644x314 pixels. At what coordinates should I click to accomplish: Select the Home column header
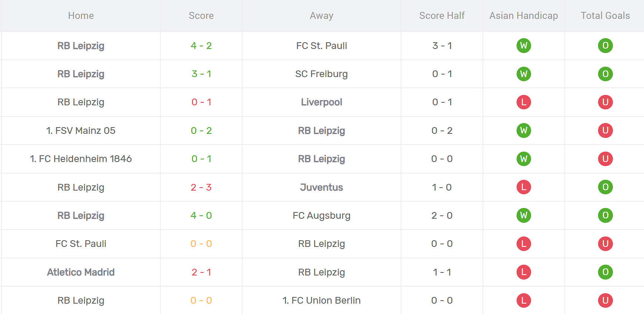(x=81, y=16)
